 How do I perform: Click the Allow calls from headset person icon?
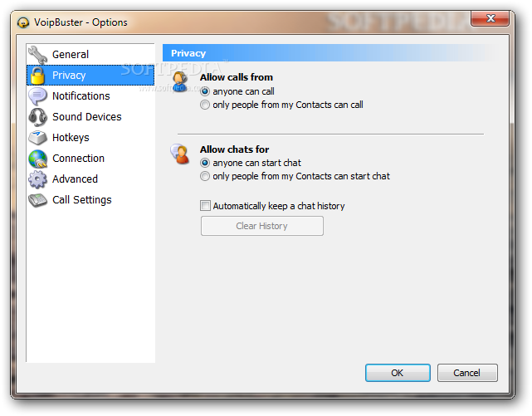tap(180, 81)
